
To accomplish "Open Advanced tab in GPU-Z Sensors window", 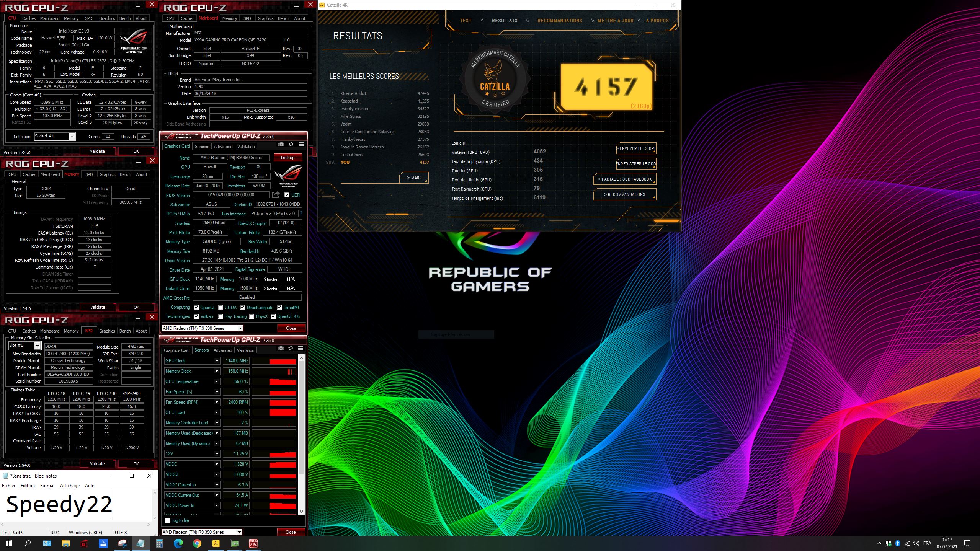I will click(223, 350).
